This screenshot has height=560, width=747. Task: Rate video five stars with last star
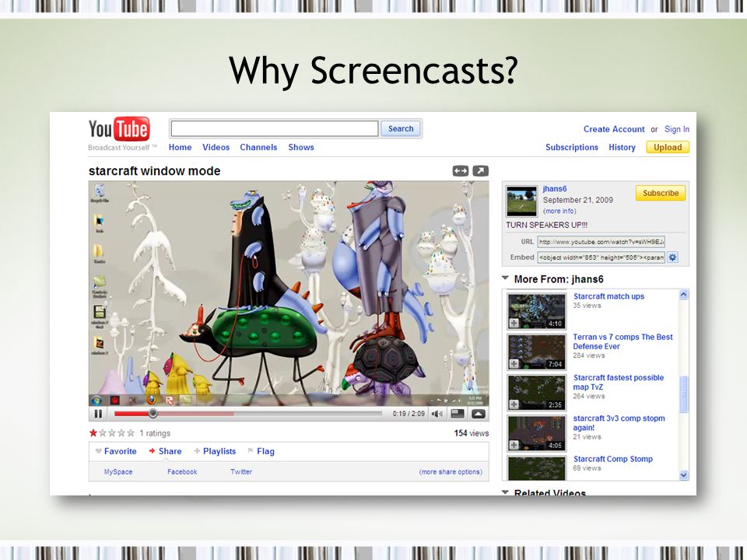(x=130, y=433)
